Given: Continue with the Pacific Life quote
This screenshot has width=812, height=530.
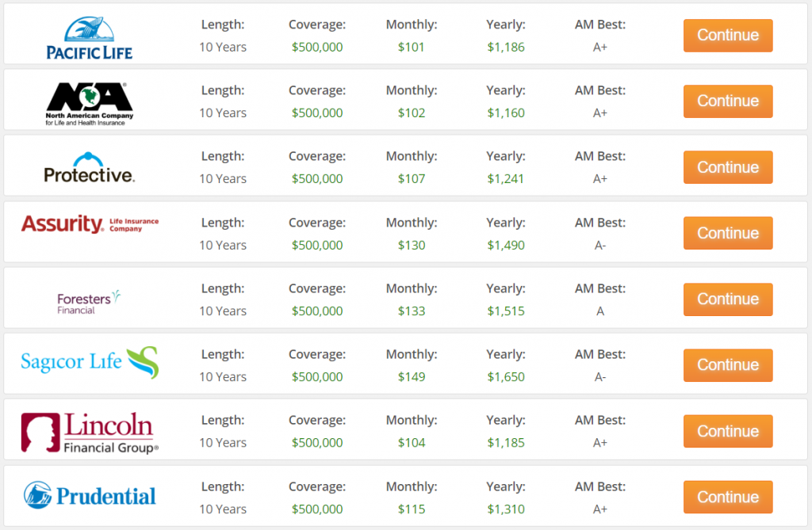Looking at the screenshot, I should click(727, 35).
